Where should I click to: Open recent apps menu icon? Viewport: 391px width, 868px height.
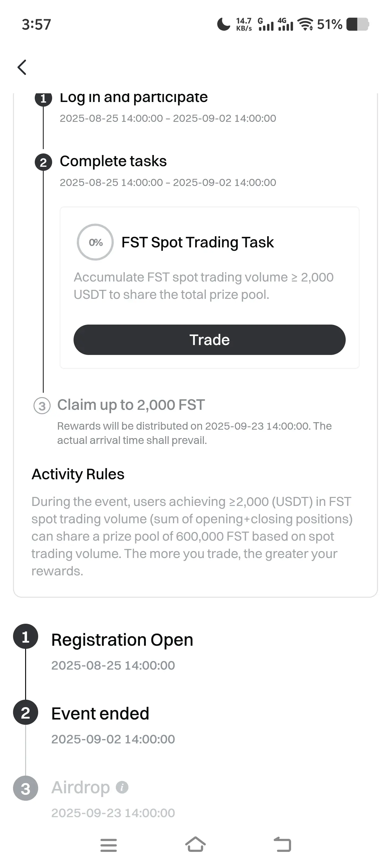pos(108,845)
